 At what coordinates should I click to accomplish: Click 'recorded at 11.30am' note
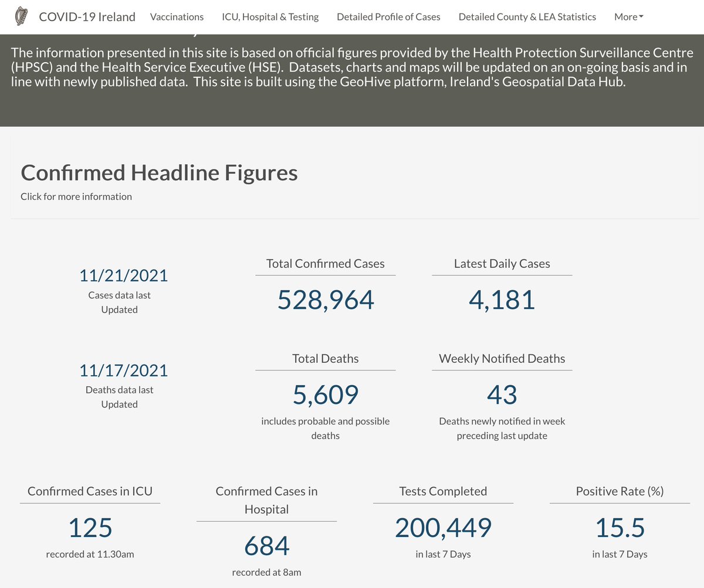[90, 553]
